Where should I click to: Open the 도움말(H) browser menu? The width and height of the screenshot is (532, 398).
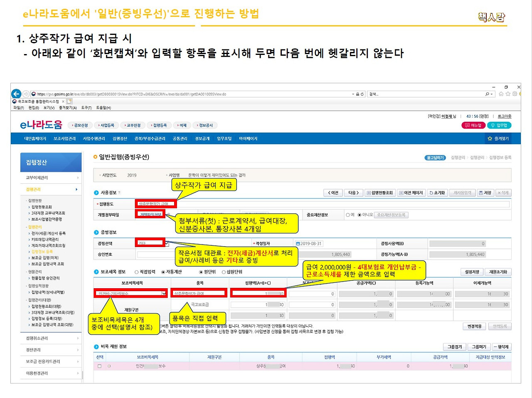coord(103,108)
